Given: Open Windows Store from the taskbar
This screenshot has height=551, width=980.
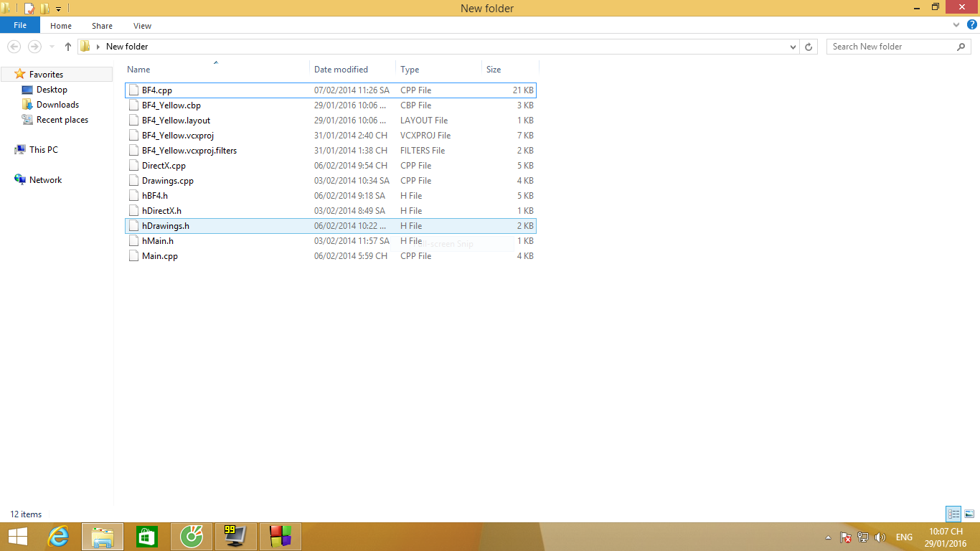Looking at the screenshot, I should click(x=147, y=537).
